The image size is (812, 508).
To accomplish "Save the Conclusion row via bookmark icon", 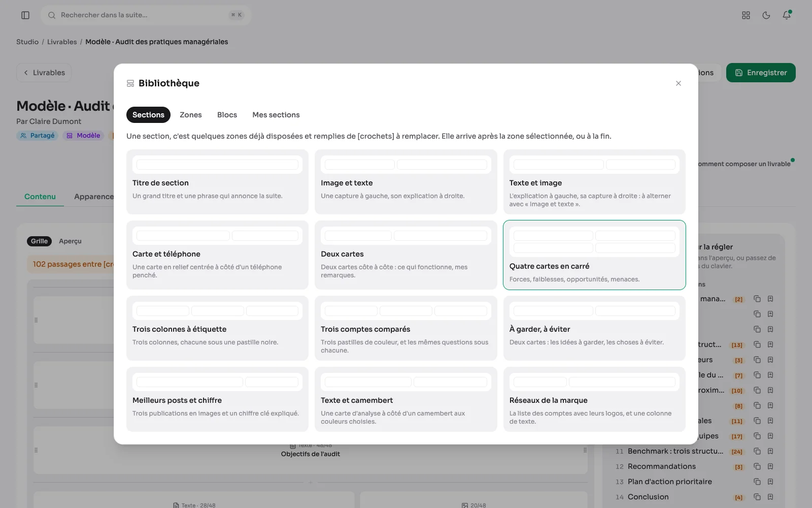I will 770,497.
